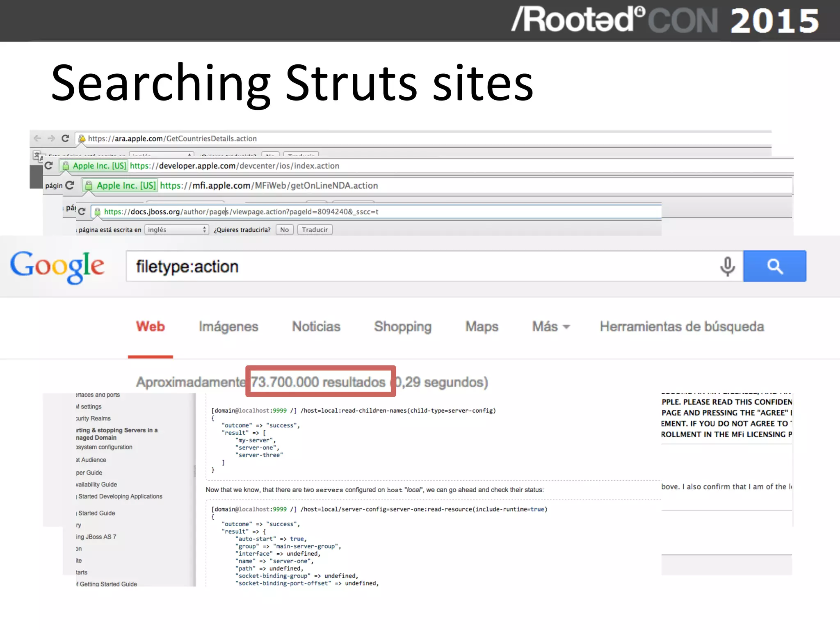Click the Traducir button

(x=315, y=230)
